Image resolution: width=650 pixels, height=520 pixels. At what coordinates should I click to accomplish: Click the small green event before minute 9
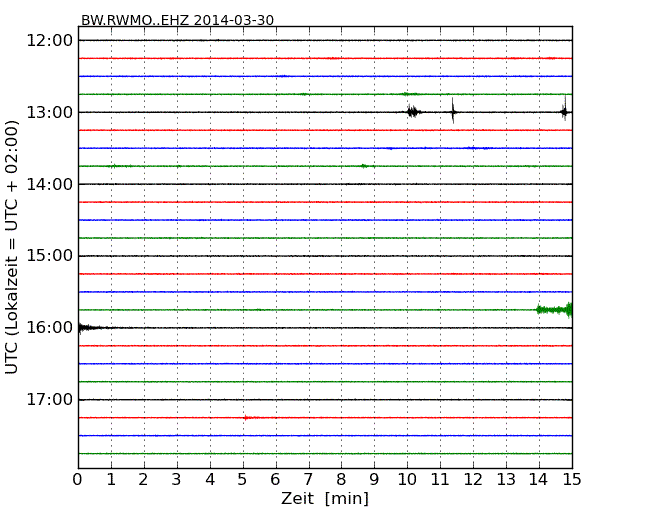(x=364, y=166)
